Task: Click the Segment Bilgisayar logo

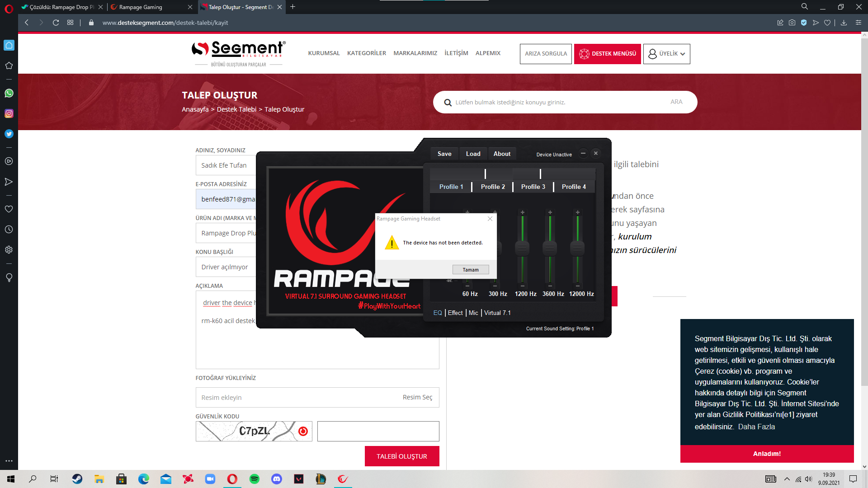Action: [x=238, y=53]
